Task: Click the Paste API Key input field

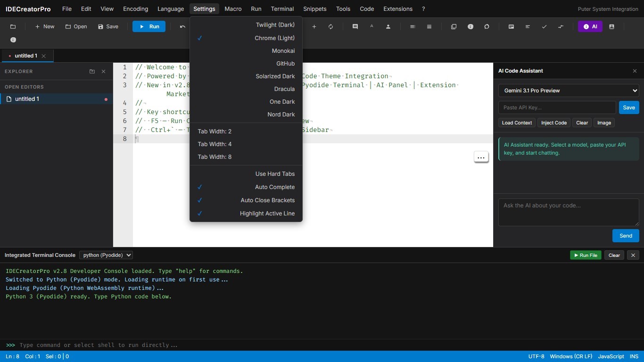Action: [x=557, y=107]
